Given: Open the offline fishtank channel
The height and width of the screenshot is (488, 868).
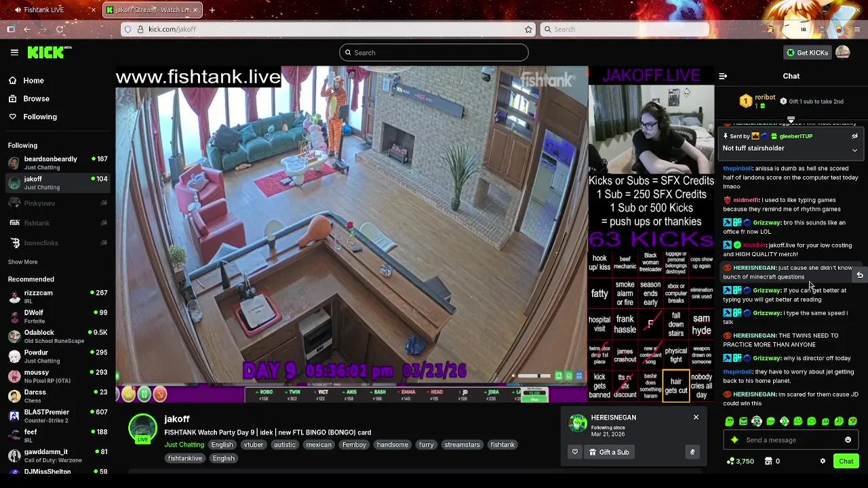Looking at the screenshot, I should [58, 223].
